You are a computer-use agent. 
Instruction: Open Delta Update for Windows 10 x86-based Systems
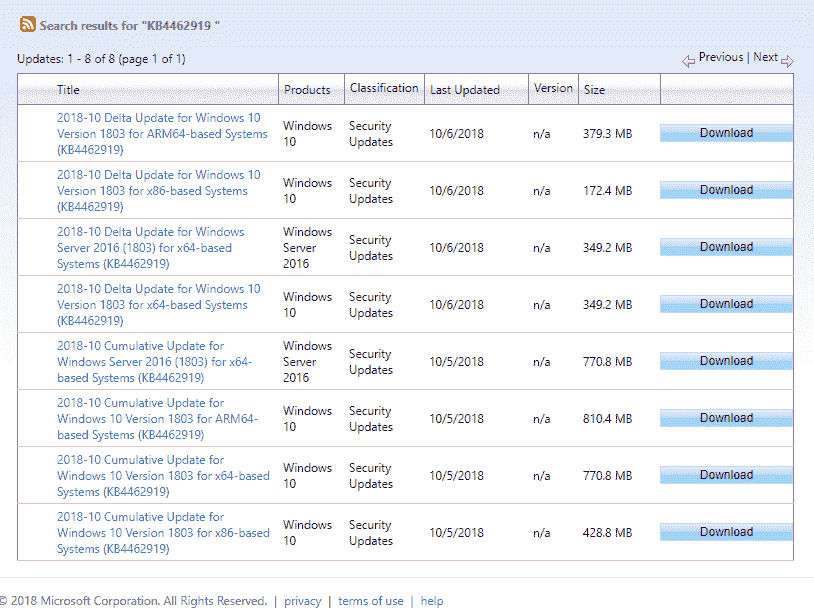pyautogui.click(x=159, y=191)
